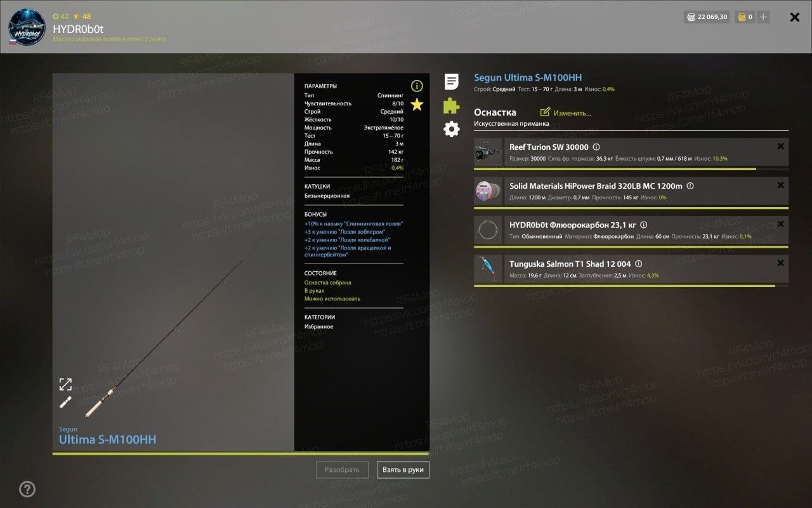The height and width of the screenshot is (508, 812).
Task: Click the Избранное category label
Action: (x=318, y=326)
